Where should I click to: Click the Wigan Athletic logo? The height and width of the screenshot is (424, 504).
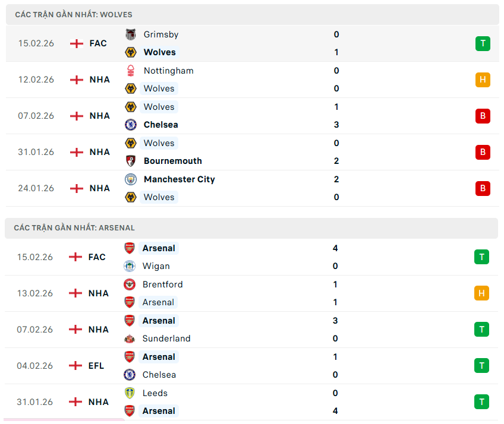pyautogui.click(x=130, y=266)
